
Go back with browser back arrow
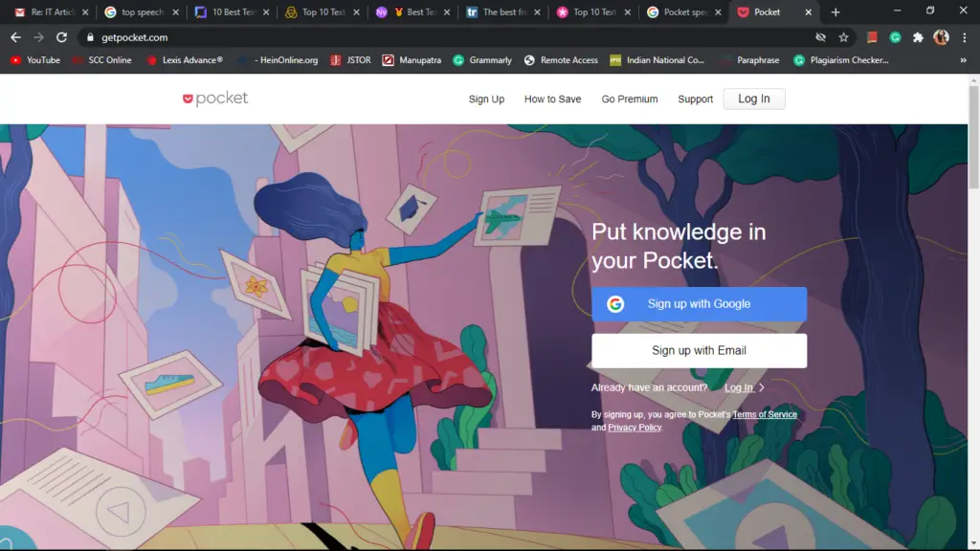click(15, 37)
